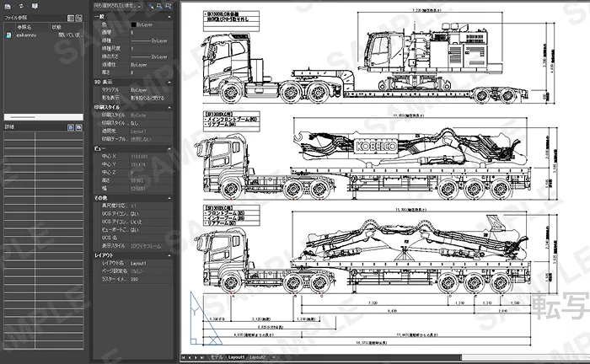Click the 印刷テーブル value field

[151, 139]
